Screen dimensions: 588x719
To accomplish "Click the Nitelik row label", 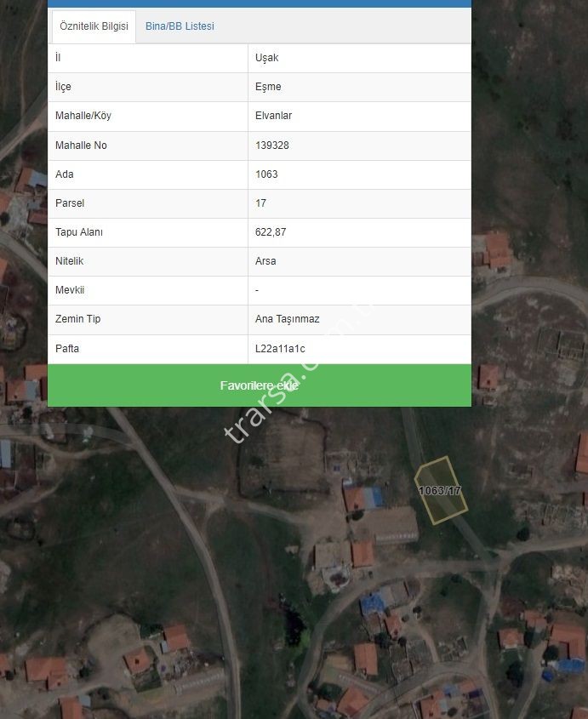I will [x=69, y=261].
